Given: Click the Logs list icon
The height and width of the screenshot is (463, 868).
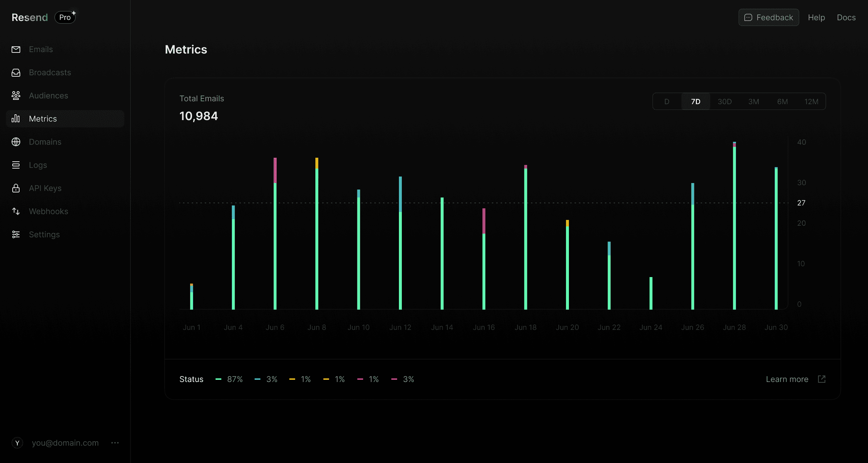Looking at the screenshot, I should pyautogui.click(x=16, y=165).
